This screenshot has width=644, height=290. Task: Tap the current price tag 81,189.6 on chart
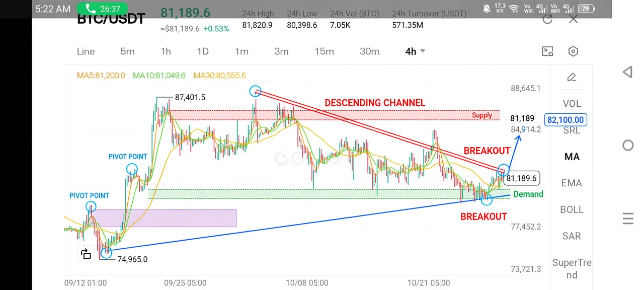click(521, 178)
